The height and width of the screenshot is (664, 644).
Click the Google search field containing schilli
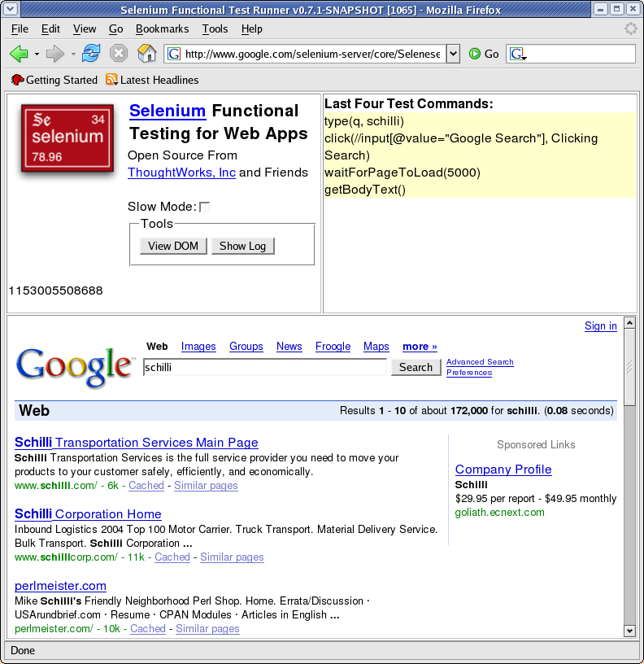265,367
